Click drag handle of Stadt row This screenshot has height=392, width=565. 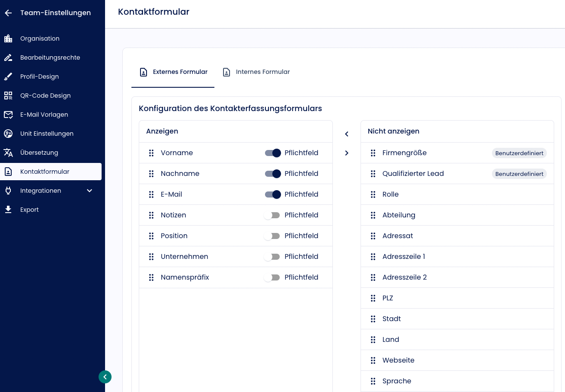tap(373, 319)
